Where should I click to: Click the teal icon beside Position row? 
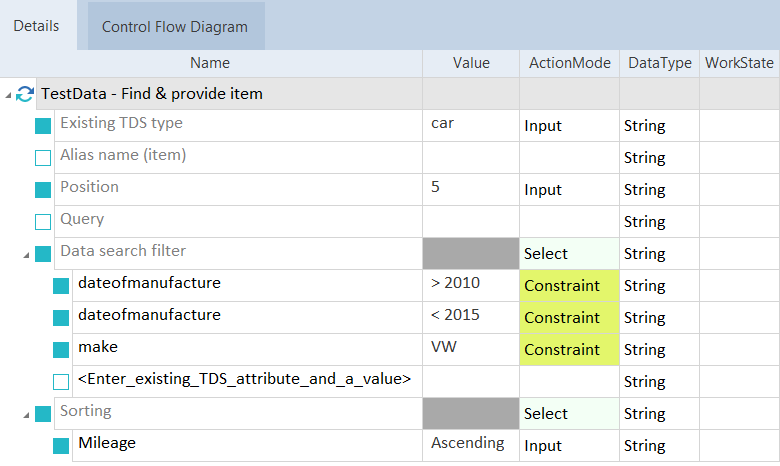coord(43,190)
